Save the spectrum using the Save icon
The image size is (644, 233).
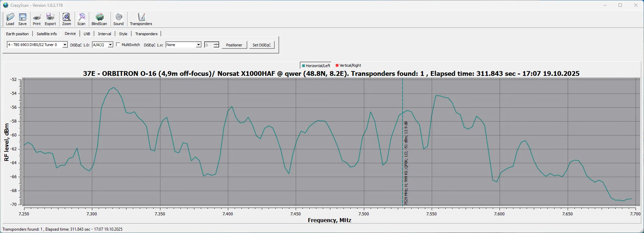pos(22,19)
